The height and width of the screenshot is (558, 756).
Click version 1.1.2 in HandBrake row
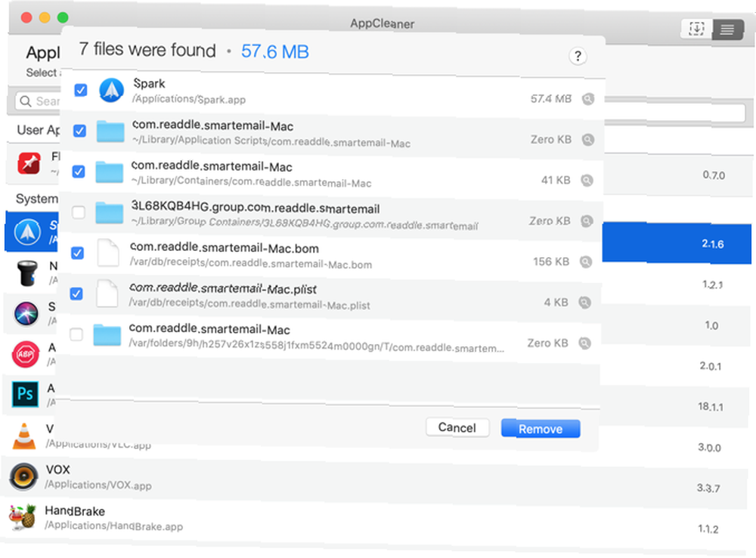pyautogui.click(x=708, y=529)
